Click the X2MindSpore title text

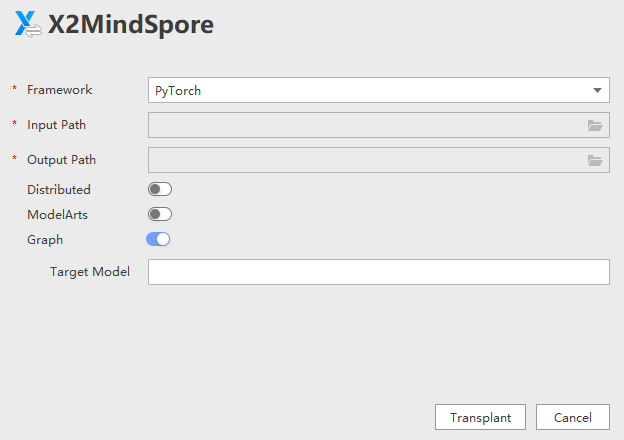(x=131, y=25)
